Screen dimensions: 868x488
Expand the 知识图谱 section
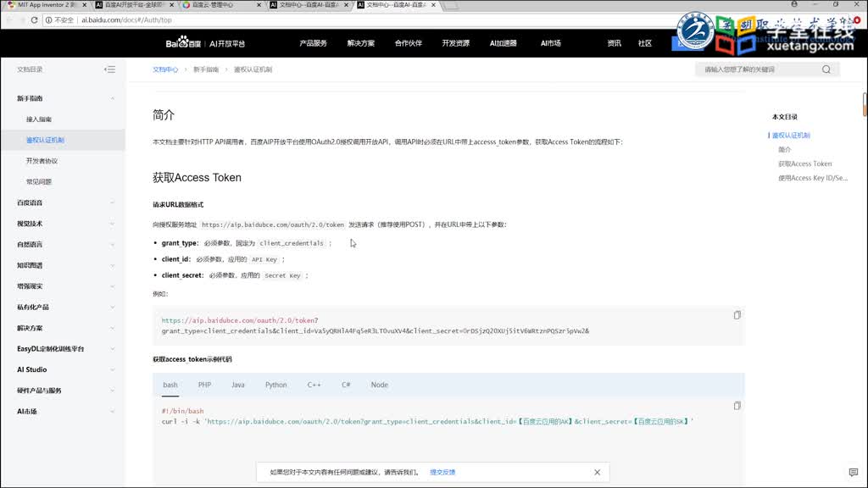(113, 265)
